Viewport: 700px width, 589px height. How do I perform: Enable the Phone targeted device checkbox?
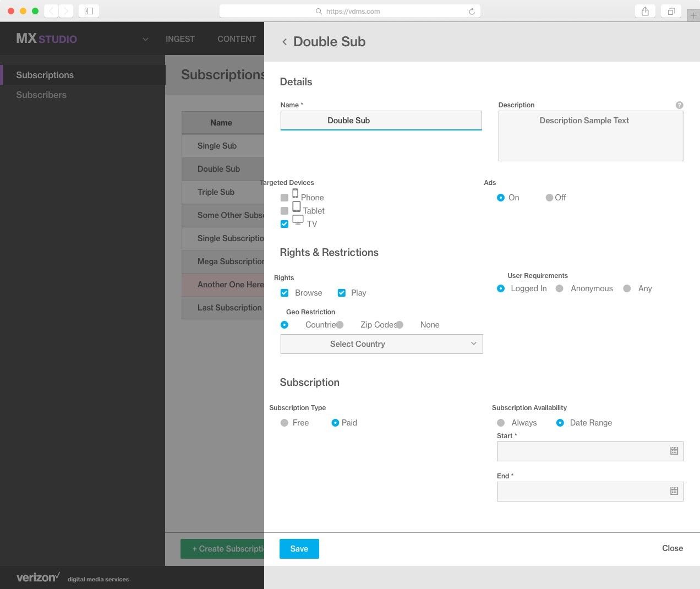coord(285,198)
